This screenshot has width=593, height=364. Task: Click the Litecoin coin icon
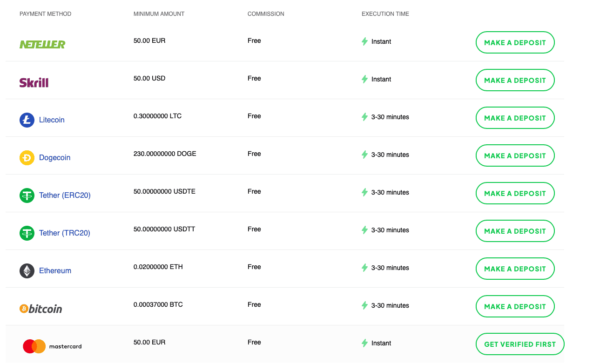pyautogui.click(x=27, y=120)
